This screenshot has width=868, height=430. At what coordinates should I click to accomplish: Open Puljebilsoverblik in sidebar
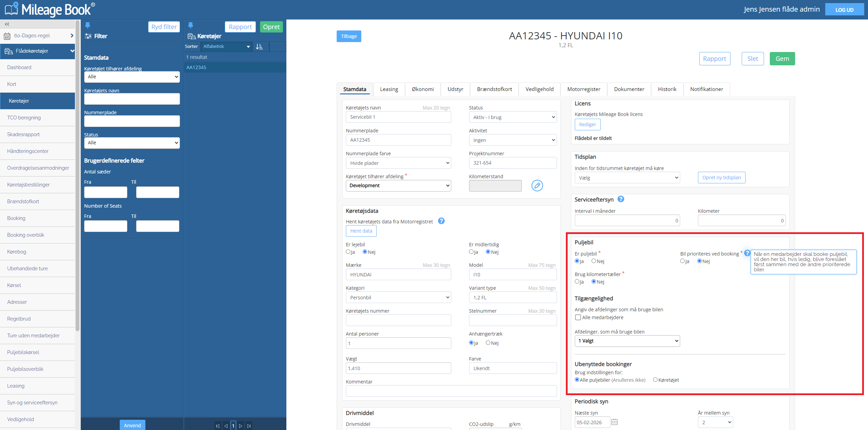pyautogui.click(x=38, y=369)
